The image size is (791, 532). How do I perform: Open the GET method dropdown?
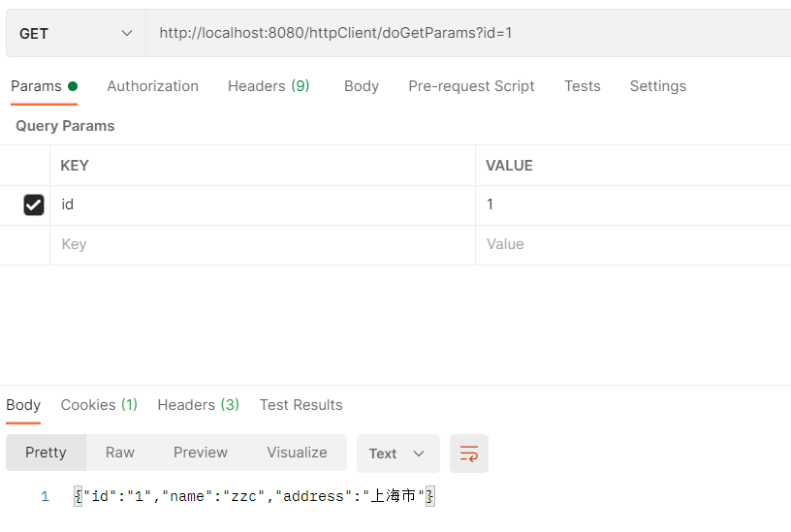pos(76,33)
